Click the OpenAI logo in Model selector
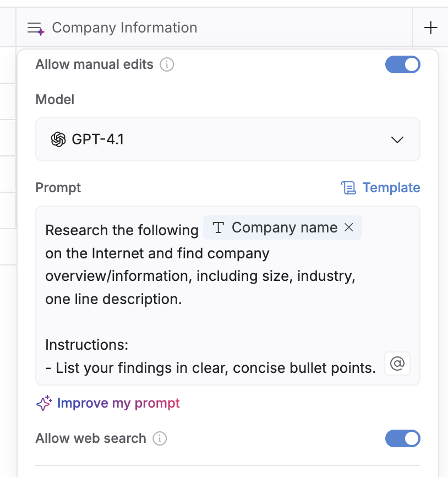 58,139
